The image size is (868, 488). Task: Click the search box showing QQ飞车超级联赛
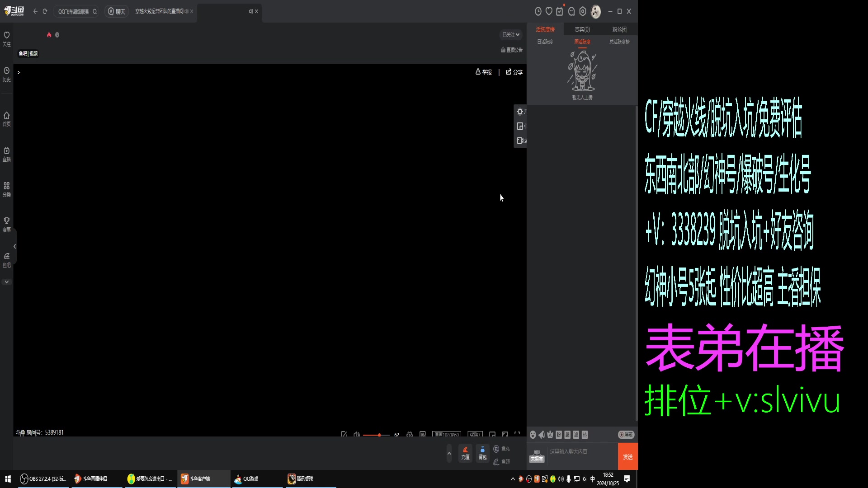point(74,11)
